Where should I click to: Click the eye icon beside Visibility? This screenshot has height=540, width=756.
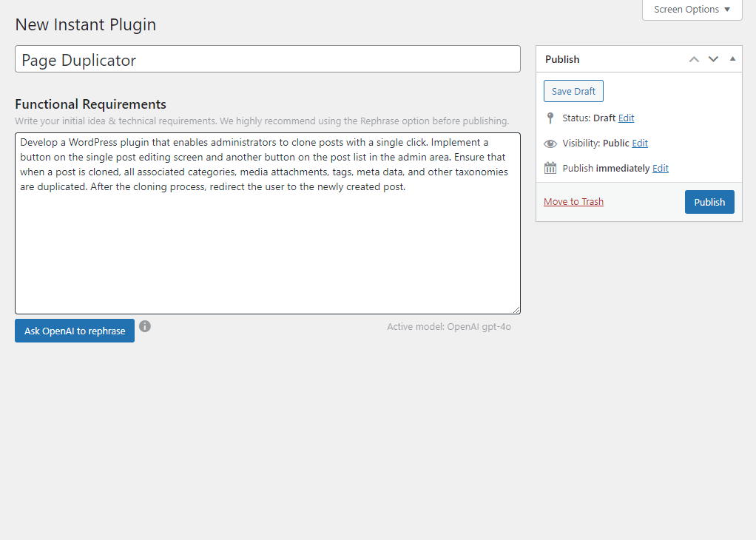coord(550,143)
